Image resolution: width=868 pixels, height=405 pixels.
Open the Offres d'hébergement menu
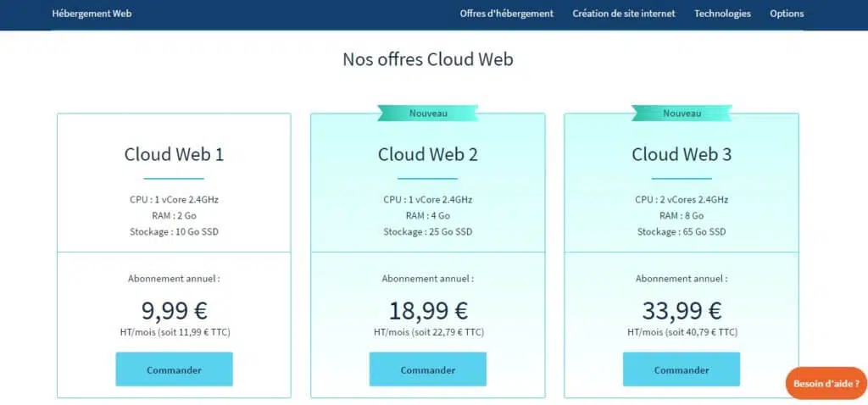point(506,14)
